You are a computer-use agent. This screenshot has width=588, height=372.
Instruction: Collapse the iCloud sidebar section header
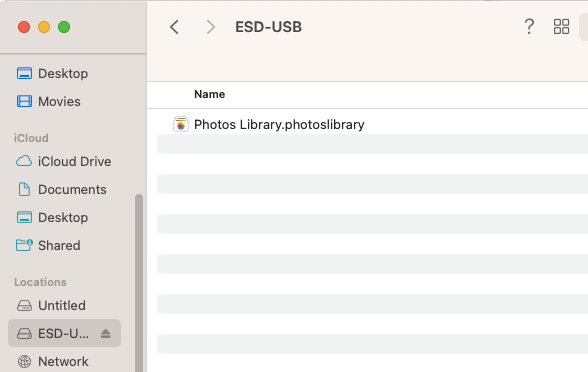coord(31,138)
